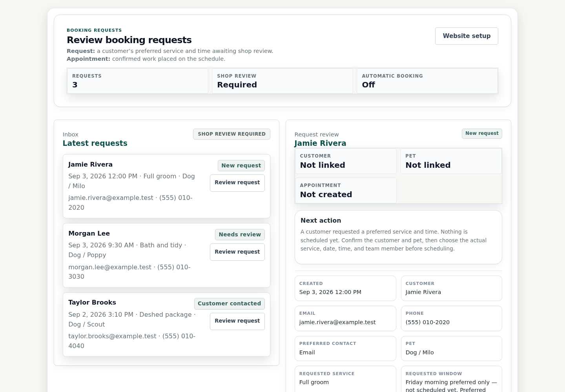Click the Requests count summary tile
The image size is (565, 392).
pyautogui.click(x=137, y=81)
